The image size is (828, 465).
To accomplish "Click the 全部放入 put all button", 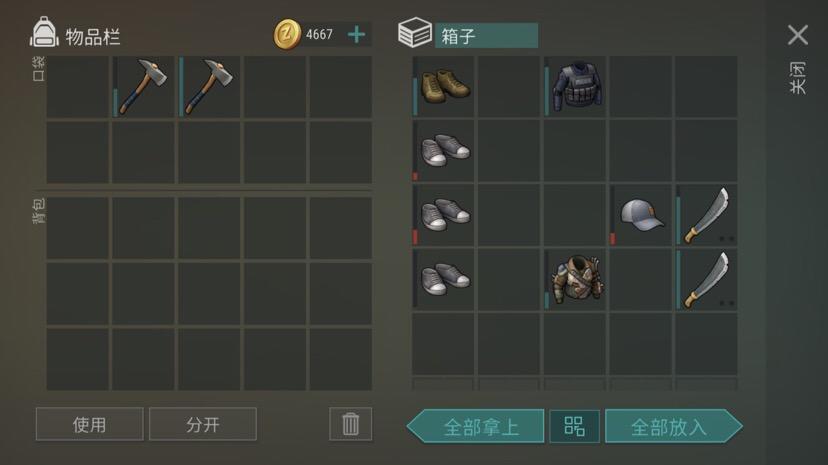I will coord(674,426).
